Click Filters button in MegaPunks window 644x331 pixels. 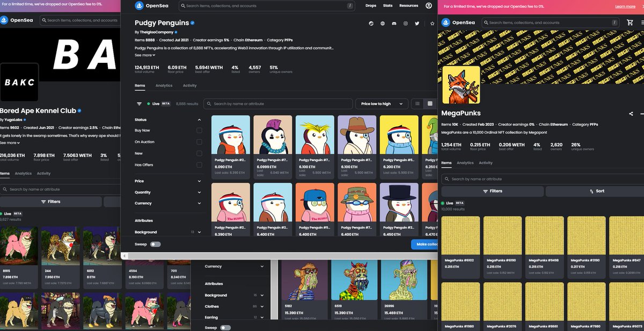point(493,191)
